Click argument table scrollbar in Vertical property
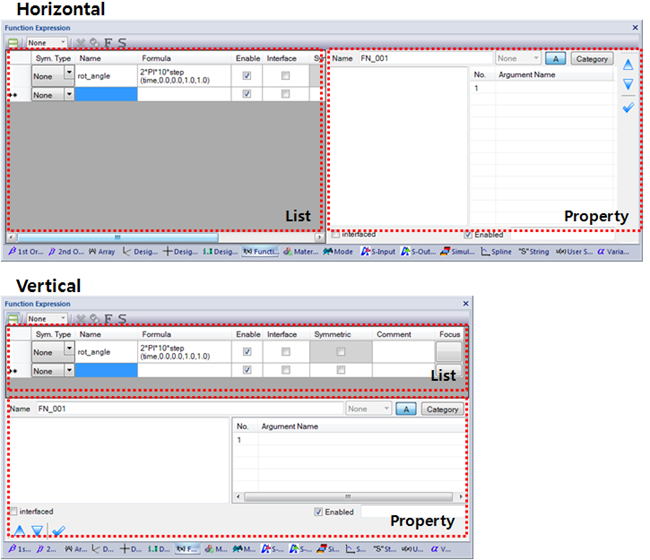The width and height of the screenshot is (650, 560). 348,496
